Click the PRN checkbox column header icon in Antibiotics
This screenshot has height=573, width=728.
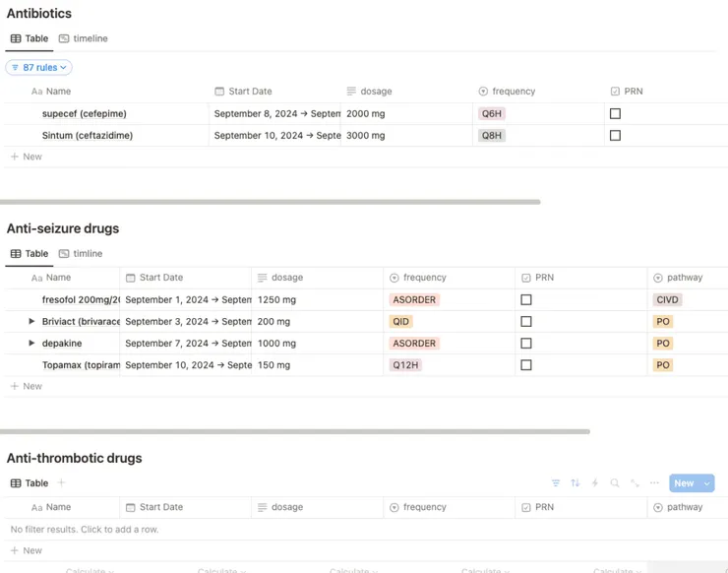click(615, 92)
